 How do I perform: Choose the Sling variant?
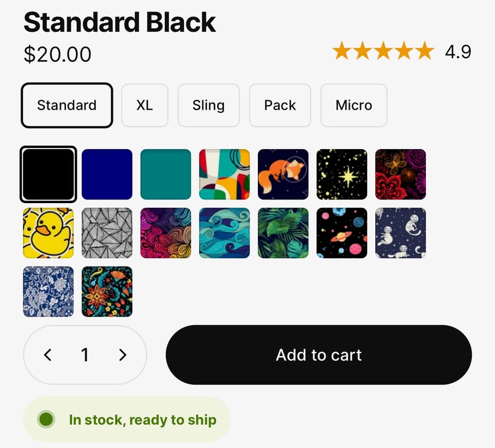(208, 105)
